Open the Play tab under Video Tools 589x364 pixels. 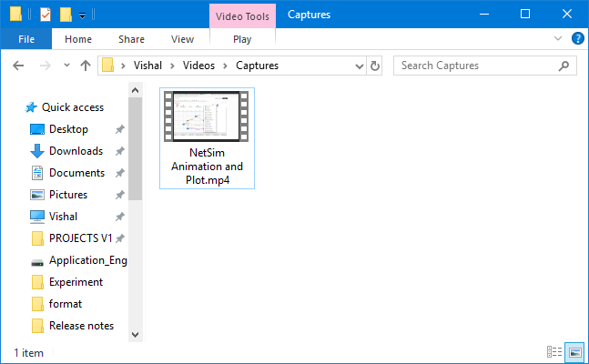242,39
